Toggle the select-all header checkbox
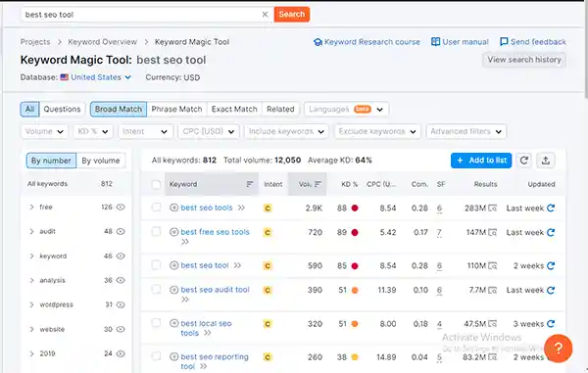Viewport: 588px width, 373px height. point(157,184)
